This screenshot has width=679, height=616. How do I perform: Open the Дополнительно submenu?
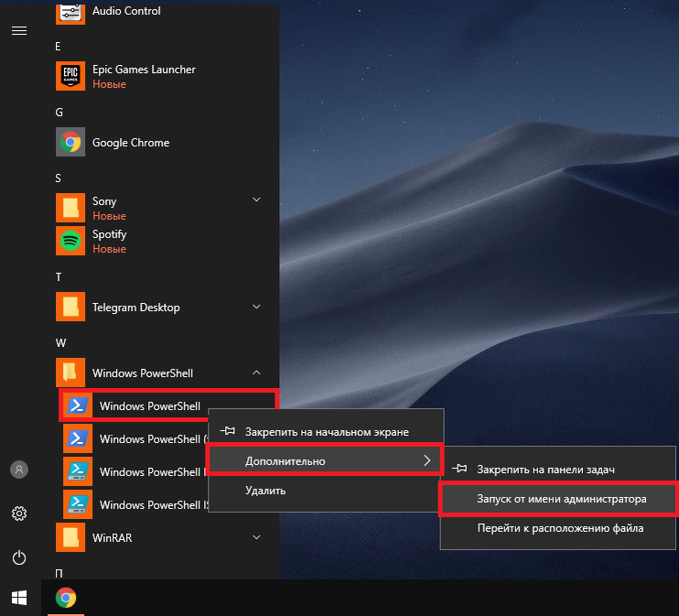(324, 460)
